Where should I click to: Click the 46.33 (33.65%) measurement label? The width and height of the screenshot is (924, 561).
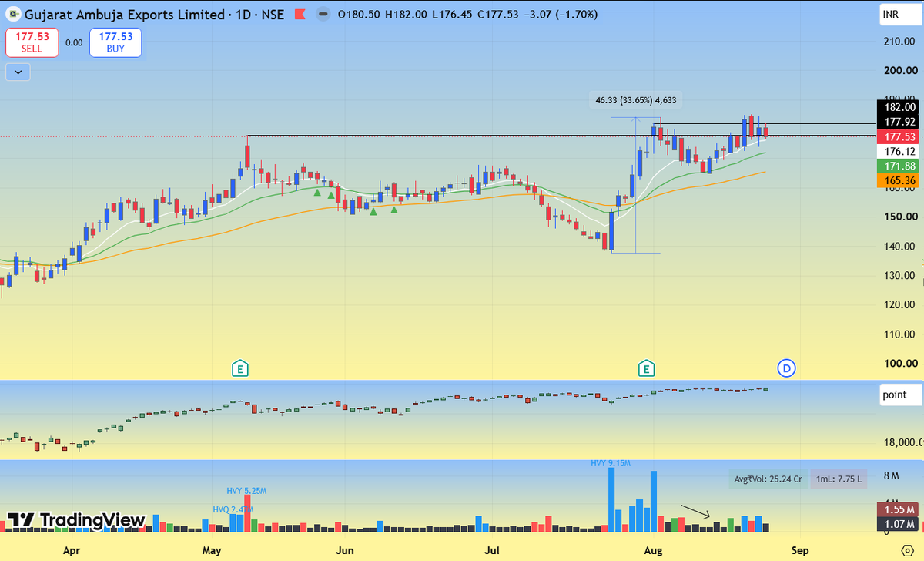(636, 100)
